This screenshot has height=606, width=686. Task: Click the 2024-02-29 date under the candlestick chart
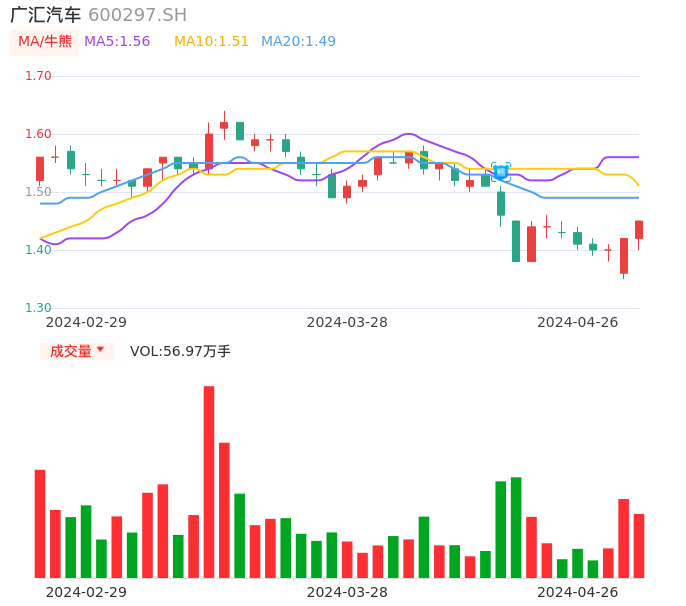87,322
